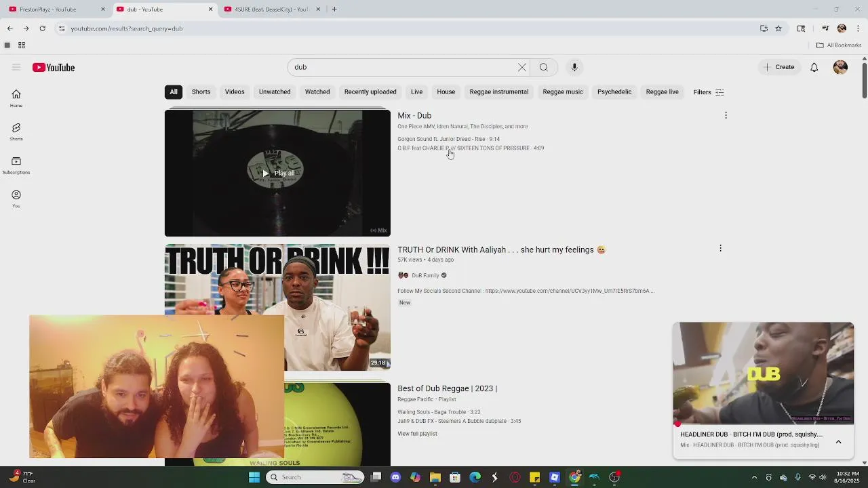Open TRUTH Or DRINK With Aaliyah video title
The height and width of the screenshot is (488, 868).
(x=501, y=249)
